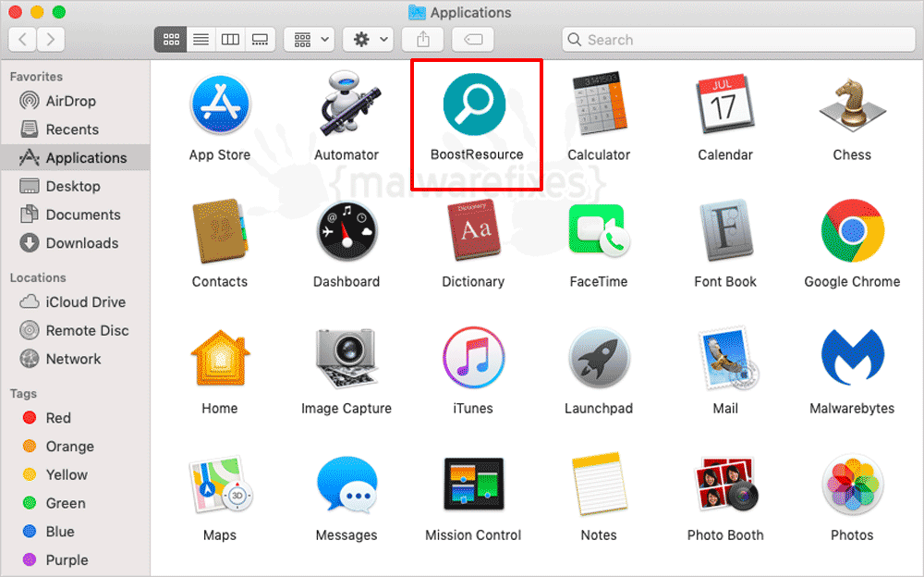
Task: Select Remote Disc in the sidebar
Action: (75, 330)
